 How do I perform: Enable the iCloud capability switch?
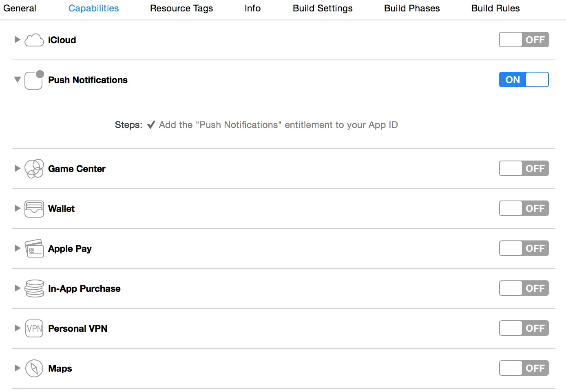point(524,40)
